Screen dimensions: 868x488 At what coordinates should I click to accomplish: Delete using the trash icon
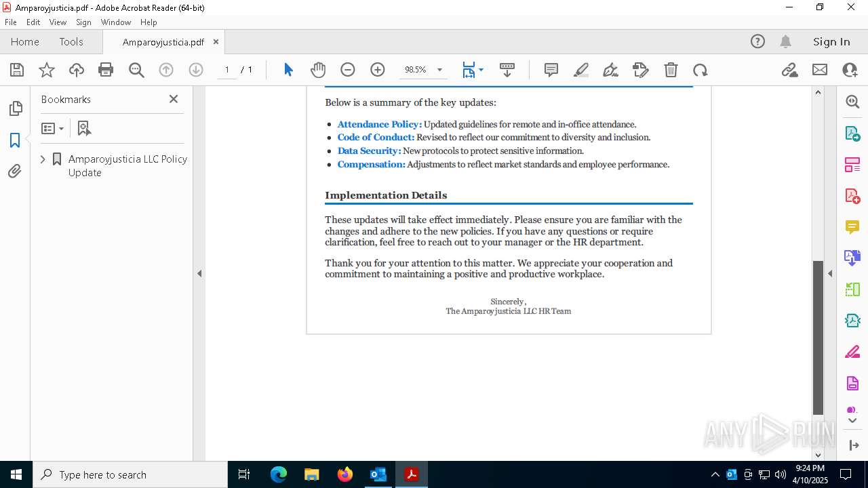(671, 70)
